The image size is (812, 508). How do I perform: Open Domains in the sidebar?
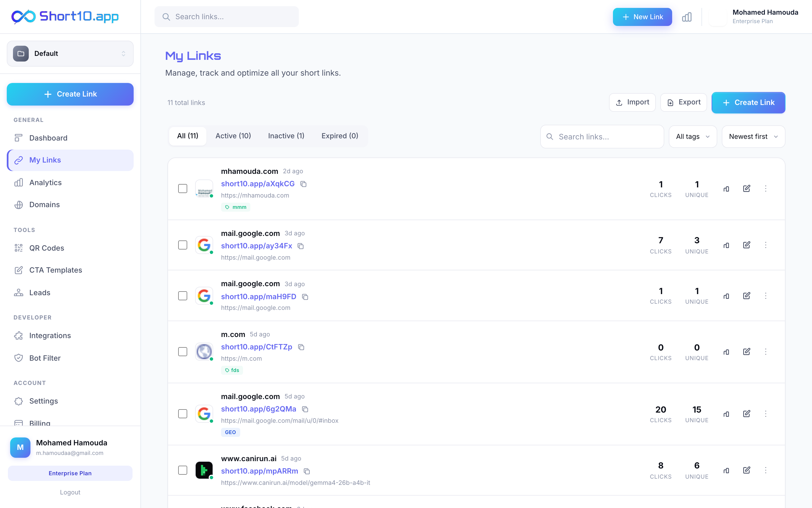[x=70, y=205]
